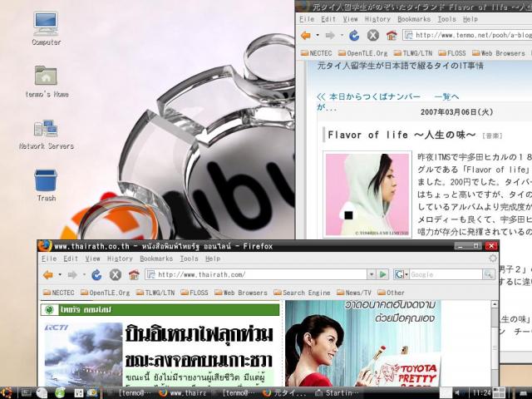Click the smoky news photo beside the Thai headline
The height and width of the screenshot is (399, 532).
tap(83, 354)
